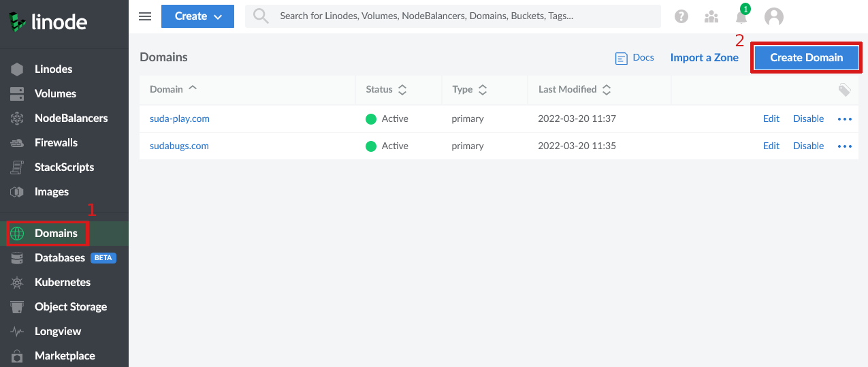This screenshot has width=868, height=367.
Task: Click Disable for sudabugs.com
Action: coord(809,146)
